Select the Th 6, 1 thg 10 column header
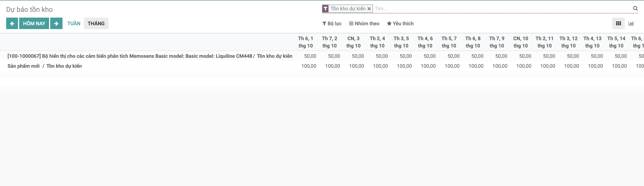 pyautogui.click(x=306, y=42)
